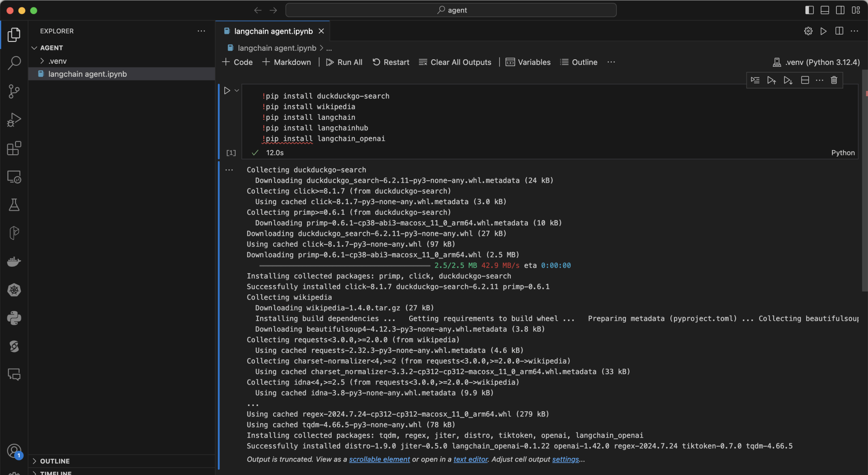Open the Run and Debug view
Screen dimensions: 868x475
click(x=14, y=120)
